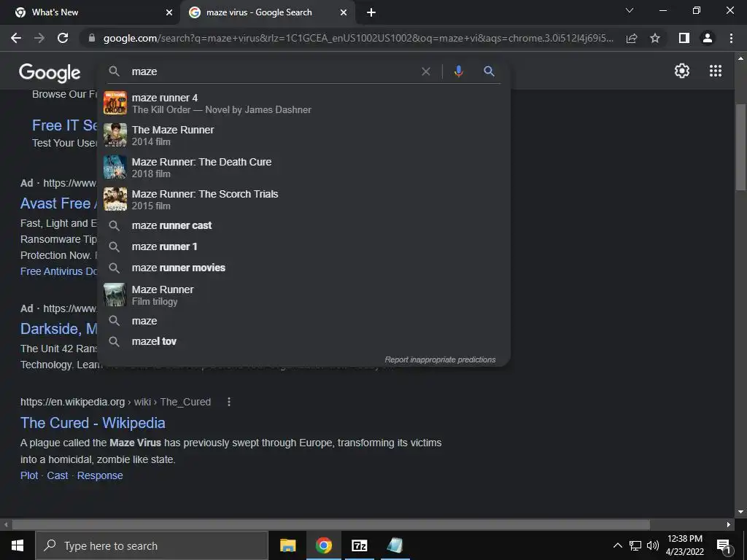Image resolution: width=747 pixels, height=560 pixels.
Task: Open the side panel icon
Action: point(684,38)
